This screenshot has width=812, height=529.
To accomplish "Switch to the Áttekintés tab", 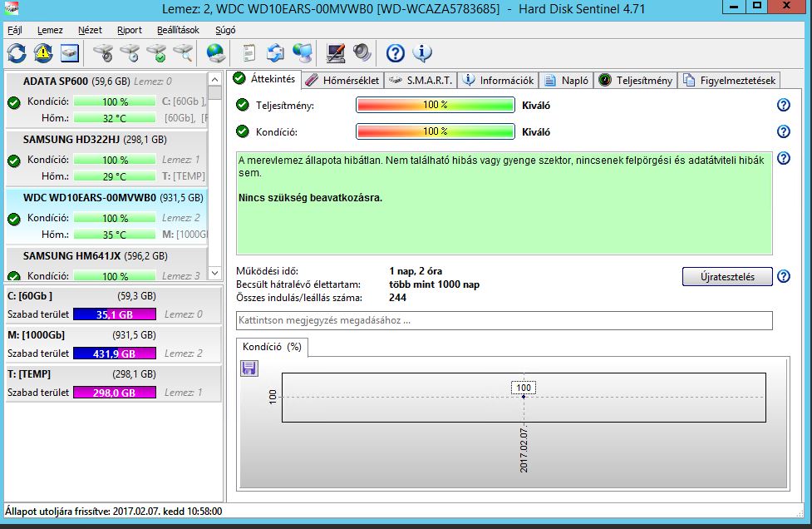I will coord(264,79).
